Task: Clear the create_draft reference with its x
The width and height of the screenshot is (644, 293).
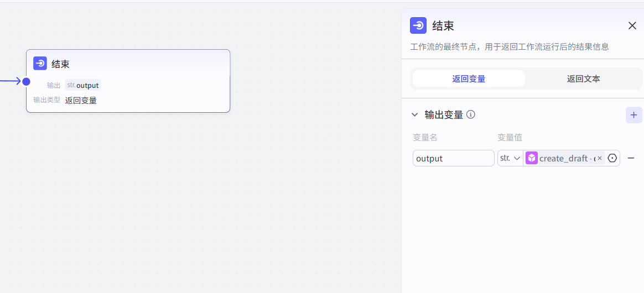Action: [x=600, y=158]
